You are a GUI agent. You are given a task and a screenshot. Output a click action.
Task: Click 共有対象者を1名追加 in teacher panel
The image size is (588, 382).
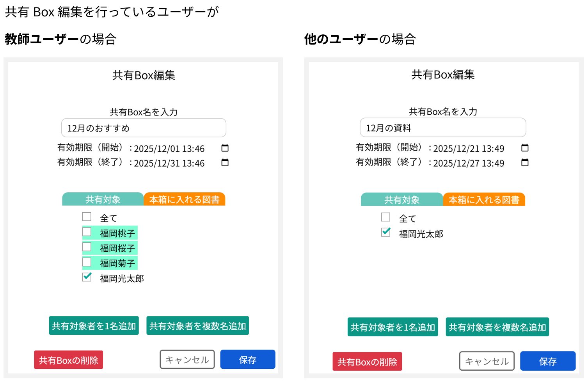pos(94,326)
